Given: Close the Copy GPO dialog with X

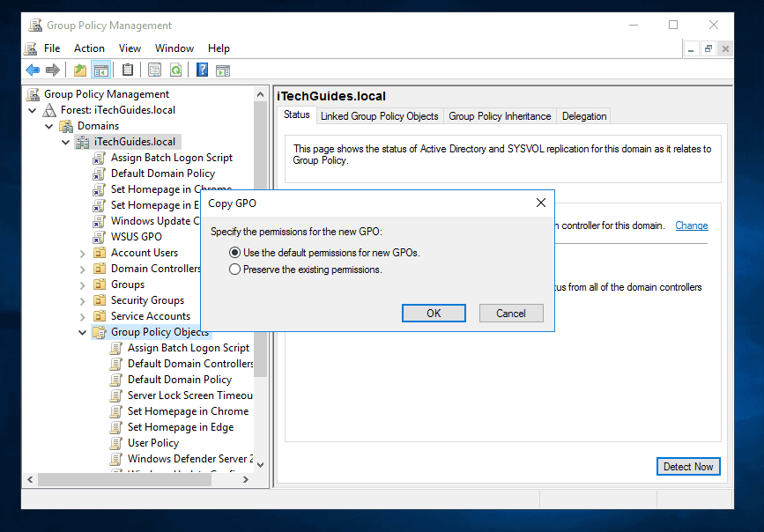Looking at the screenshot, I should tap(541, 203).
